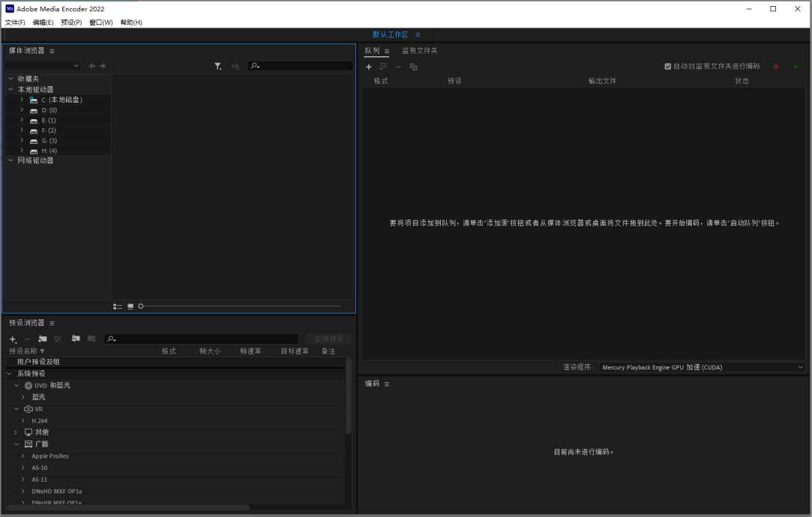Open the Media Browser location dropdown

coord(42,66)
